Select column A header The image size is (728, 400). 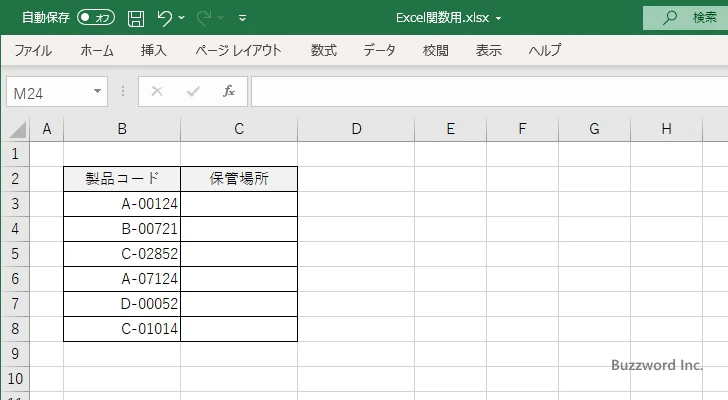point(46,129)
